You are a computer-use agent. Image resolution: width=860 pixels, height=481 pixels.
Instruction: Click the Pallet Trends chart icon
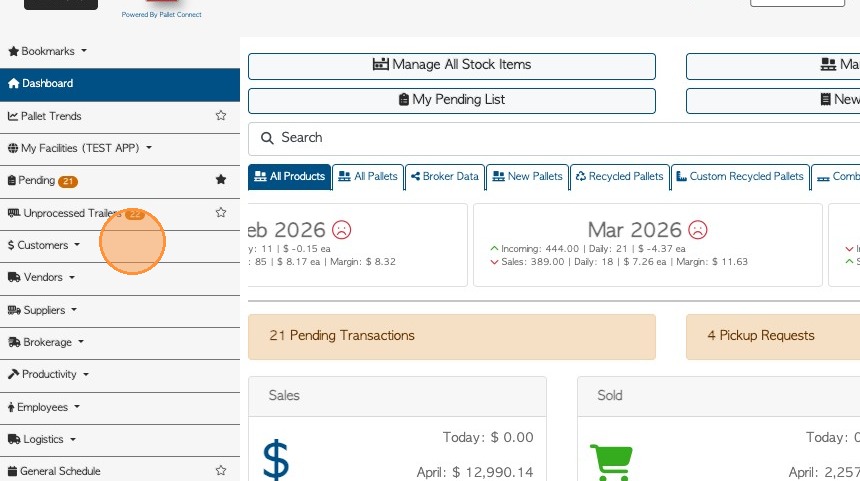point(13,116)
